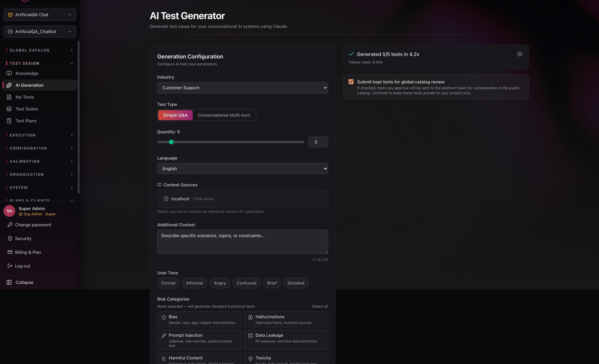Toggle the Brief user tone
This screenshot has width=599, height=364.
click(x=272, y=283)
